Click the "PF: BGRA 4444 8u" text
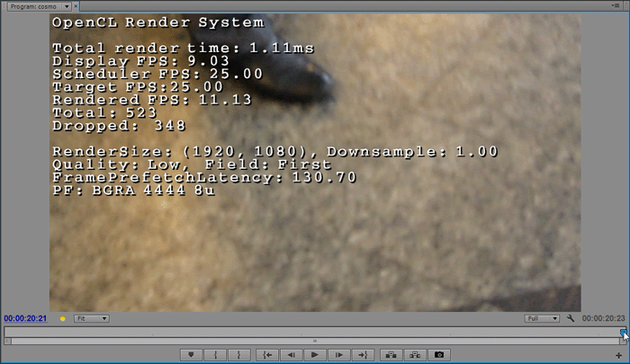The width and height of the screenshot is (630, 364). point(133,190)
